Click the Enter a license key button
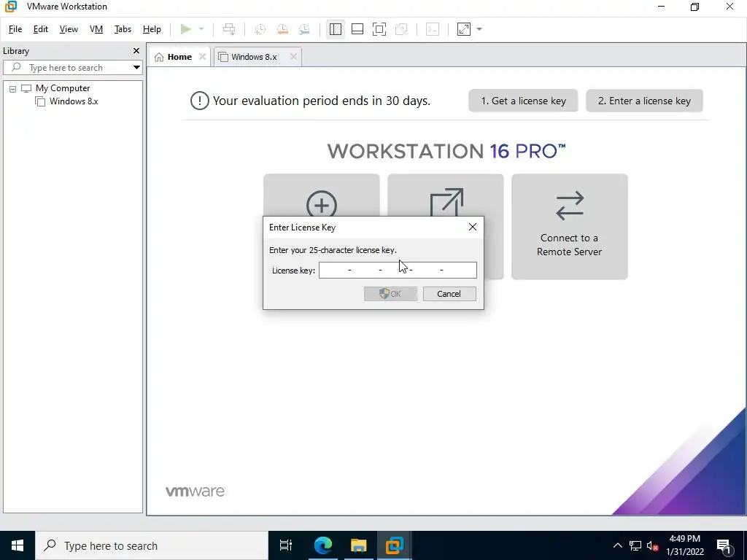This screenshot has height=560, width=747. (644, 101)
